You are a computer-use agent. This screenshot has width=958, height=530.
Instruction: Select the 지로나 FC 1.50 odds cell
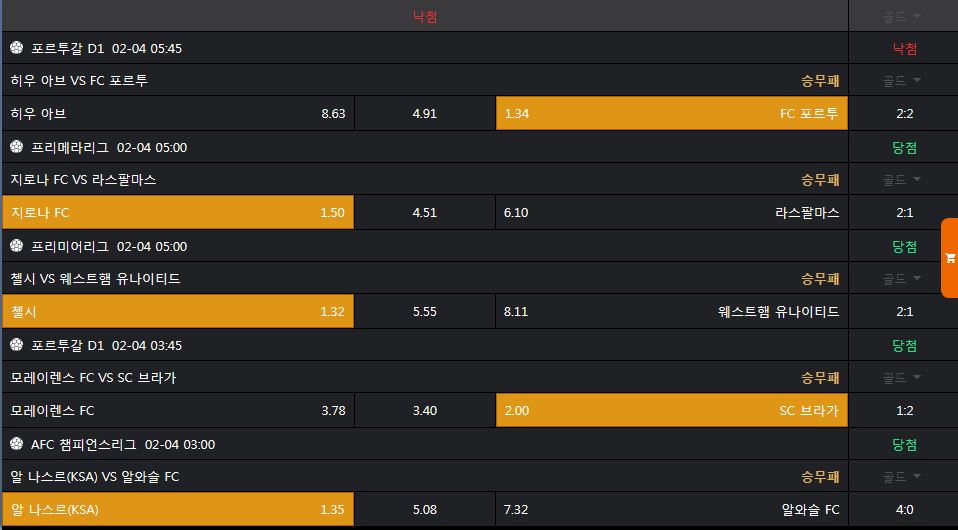178,213
